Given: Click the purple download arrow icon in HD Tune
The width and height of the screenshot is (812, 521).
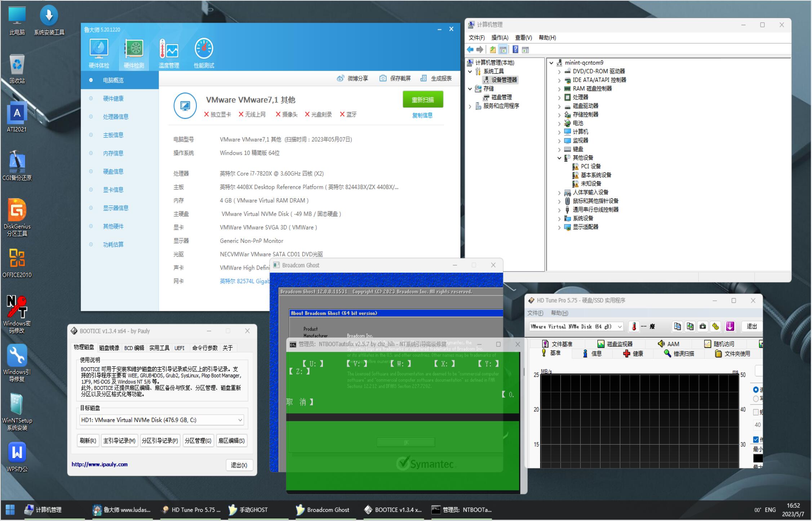Looking at the screenshot, I should tap(730, 326).
